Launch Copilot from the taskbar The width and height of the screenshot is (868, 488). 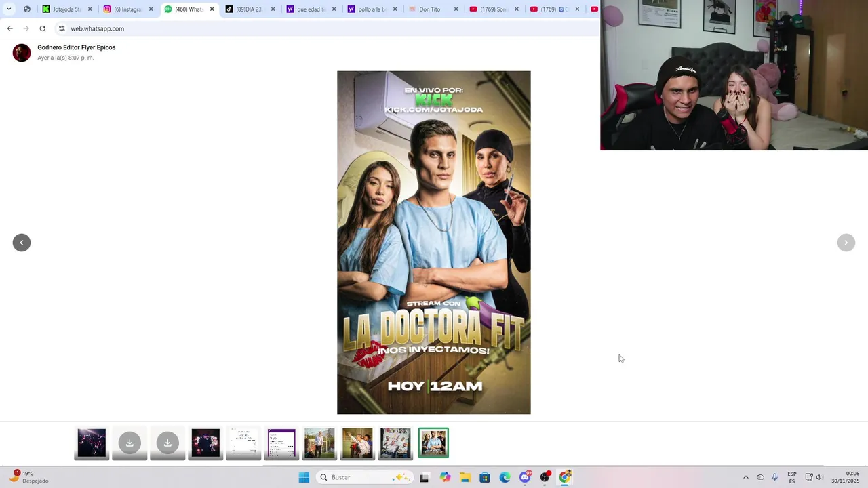445,477
